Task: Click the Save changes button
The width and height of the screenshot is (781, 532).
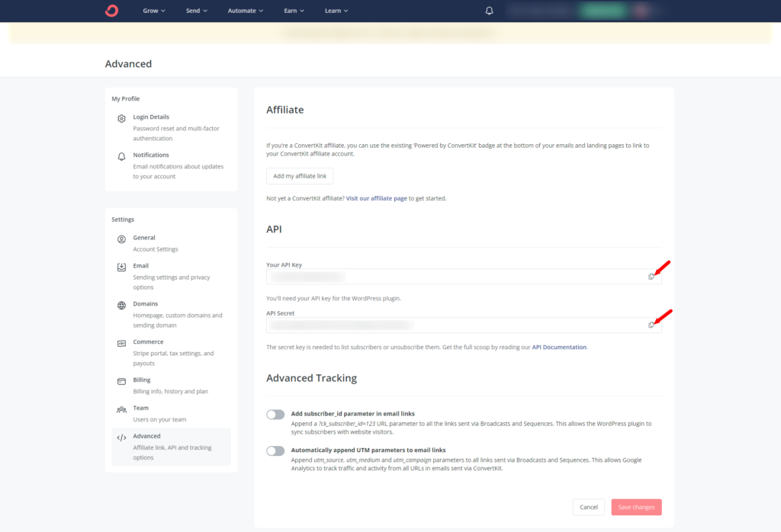Action: click(x=637, y=507)
